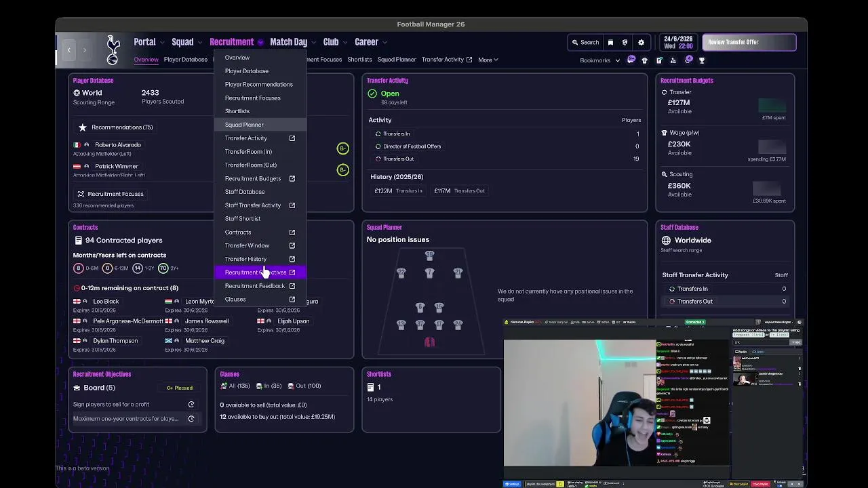
Task: Open the tactics board shortcut icon
Action: point(659,60)
